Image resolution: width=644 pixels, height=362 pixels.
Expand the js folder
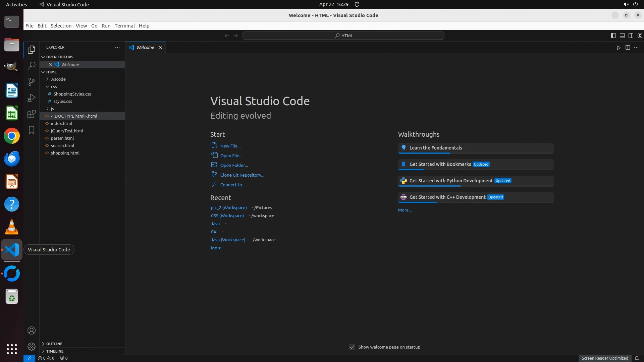(52, 109)
